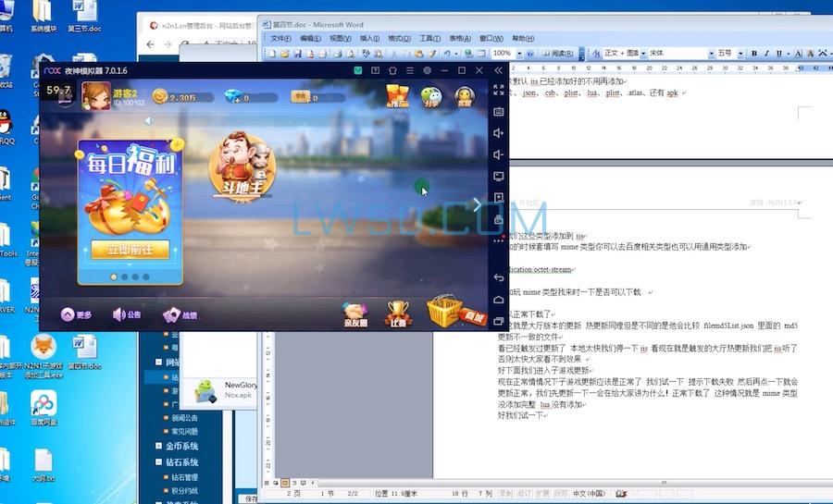This screenshot has width=833, height=504.
Task: Click Nox volume up sidebar icon
Action: 498,133
